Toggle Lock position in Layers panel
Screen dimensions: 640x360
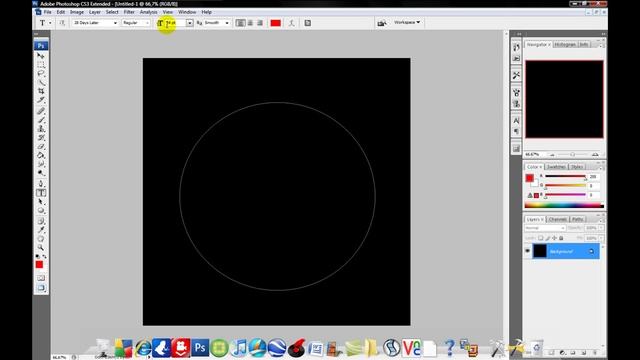pos(554,238)
